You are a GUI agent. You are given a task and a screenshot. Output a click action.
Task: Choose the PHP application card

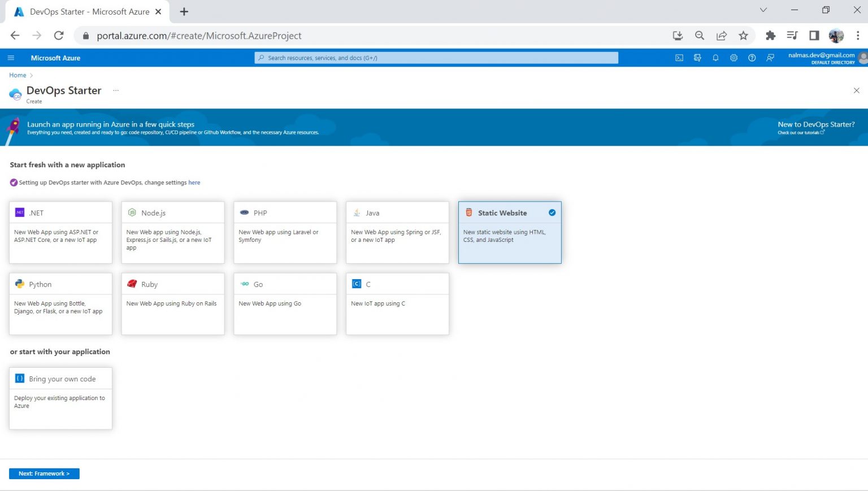click(x=285, y=232)
